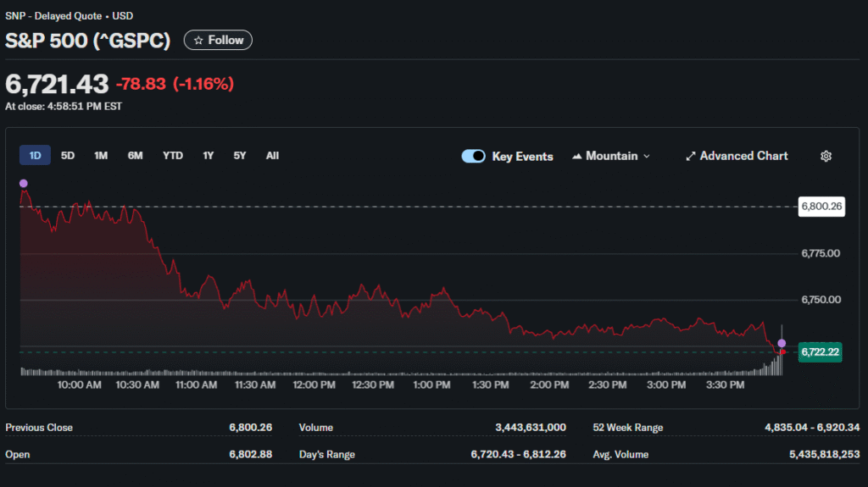Toggle the Key Events switch off
Viewport: 868px width, 487px height.
click(x=473, y=156)
